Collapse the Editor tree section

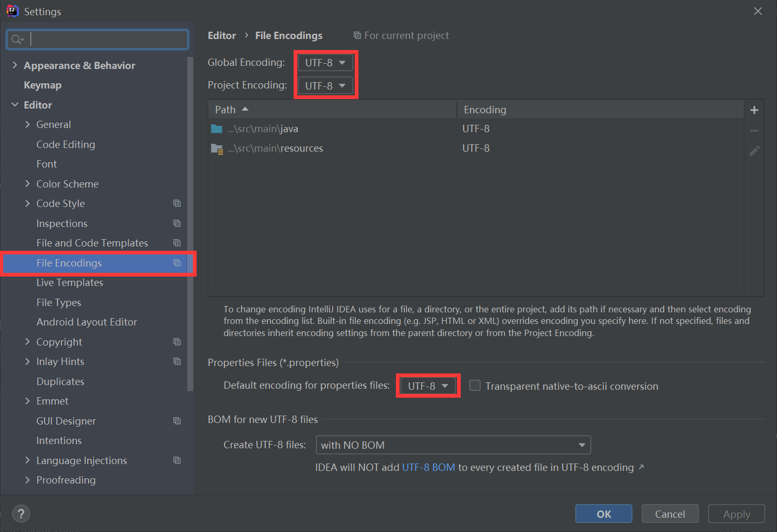(15, 105)
